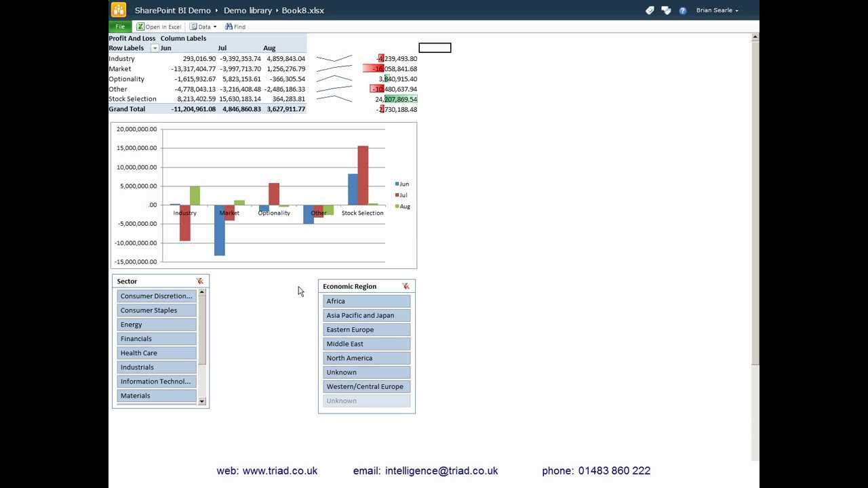This screenshot has height=488, width=868.
Task: Click cell value -13,317,404.77
Action: pyautogui.click(x=194, y=69)
